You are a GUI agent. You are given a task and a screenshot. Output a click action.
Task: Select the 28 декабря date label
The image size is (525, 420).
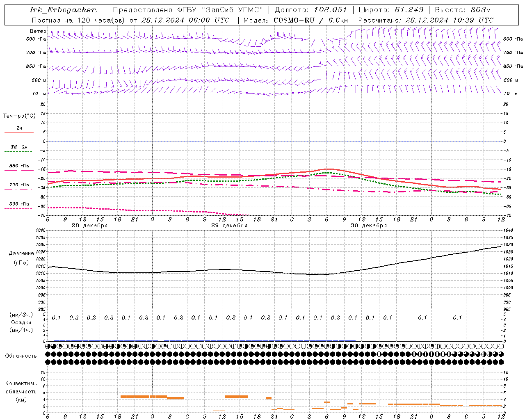(x=89, y=226)
